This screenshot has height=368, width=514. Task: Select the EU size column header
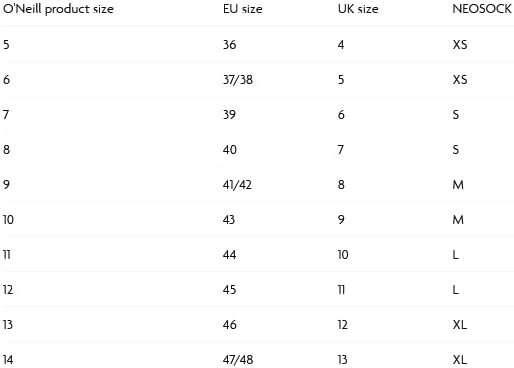243,9
